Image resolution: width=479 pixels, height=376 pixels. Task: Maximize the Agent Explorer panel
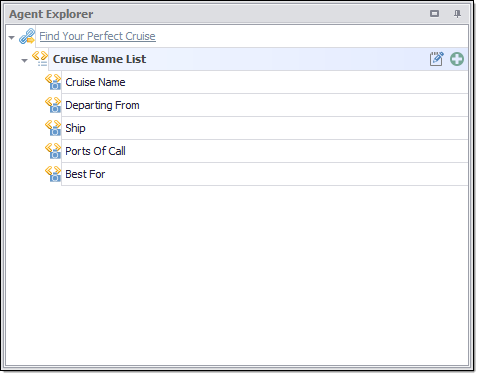pyautogui.click(x=434, y=14)
